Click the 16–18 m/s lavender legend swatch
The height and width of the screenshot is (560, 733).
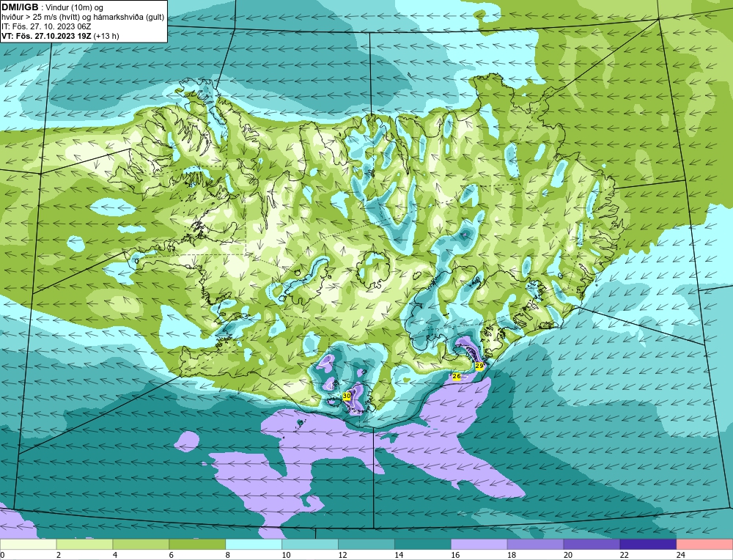pyautogui.click(x=479, y=545)
